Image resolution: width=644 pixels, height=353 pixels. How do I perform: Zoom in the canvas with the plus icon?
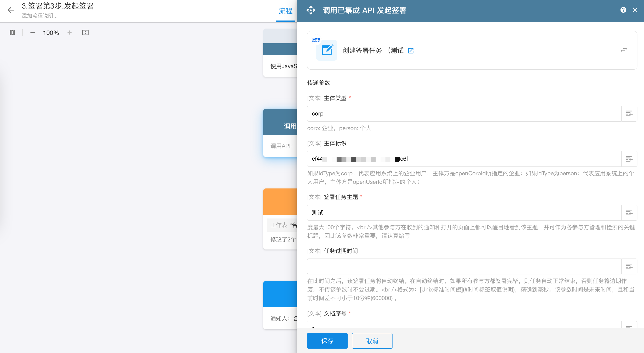[70, 32]
